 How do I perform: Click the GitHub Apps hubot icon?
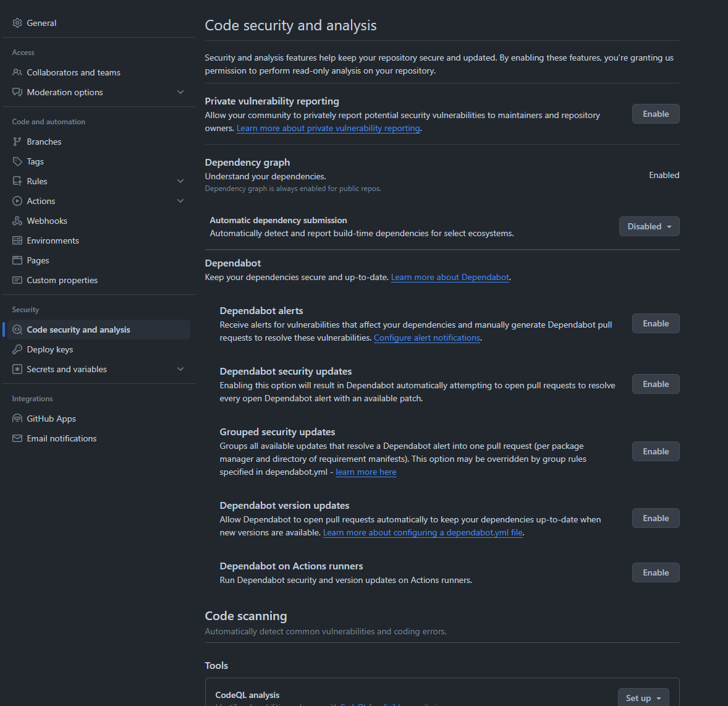point(17,419)
